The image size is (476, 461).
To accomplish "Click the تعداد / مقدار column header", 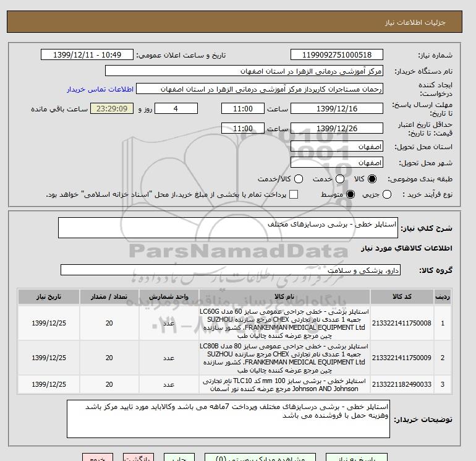I will [x=109, y=296].
